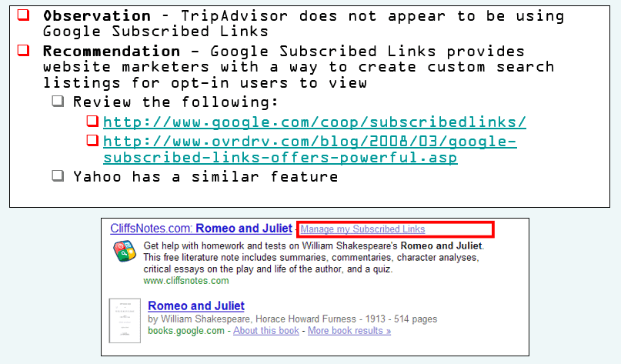Expand More book results »
Screen dimensions: 621x364
point(349,331)
